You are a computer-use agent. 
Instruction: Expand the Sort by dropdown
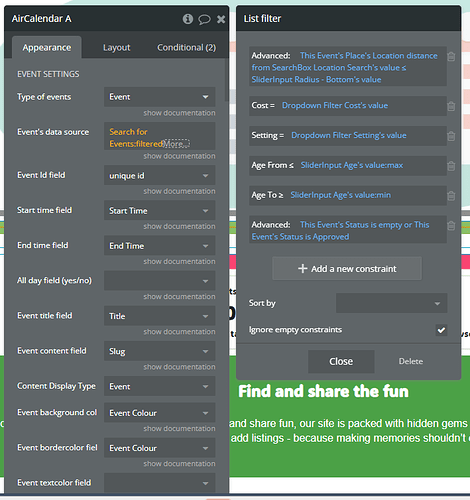(391, 303)
